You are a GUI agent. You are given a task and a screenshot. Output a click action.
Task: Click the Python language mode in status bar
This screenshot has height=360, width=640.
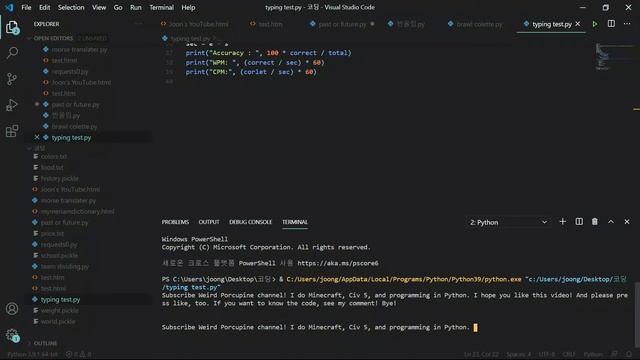(593, 354)
